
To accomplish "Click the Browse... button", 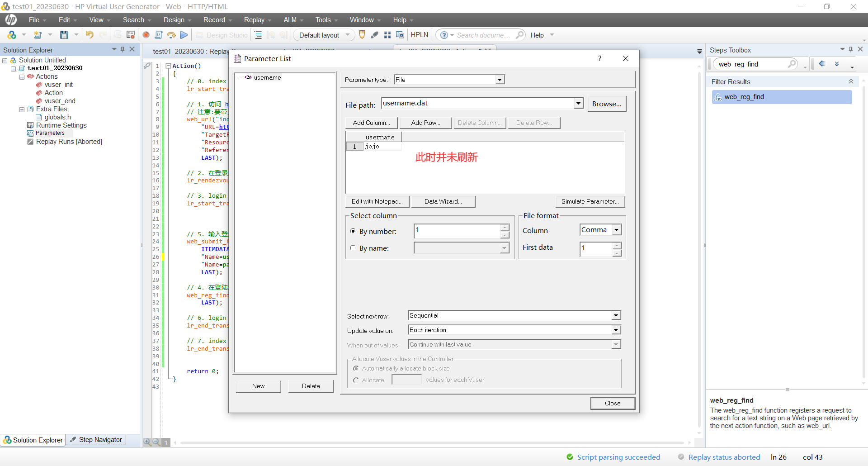I will pos(607,104).
